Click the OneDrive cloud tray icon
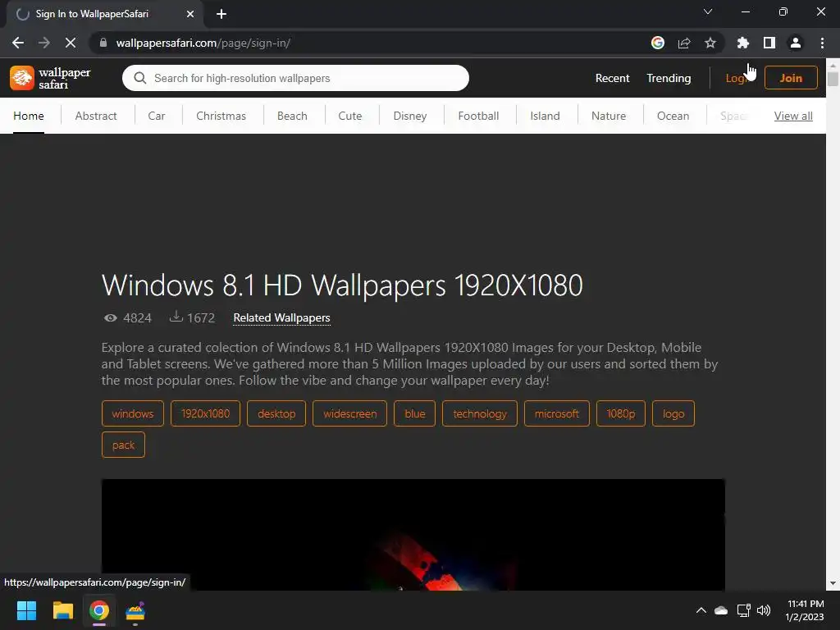This screenshot has width=840, height=630. [721, 610]
